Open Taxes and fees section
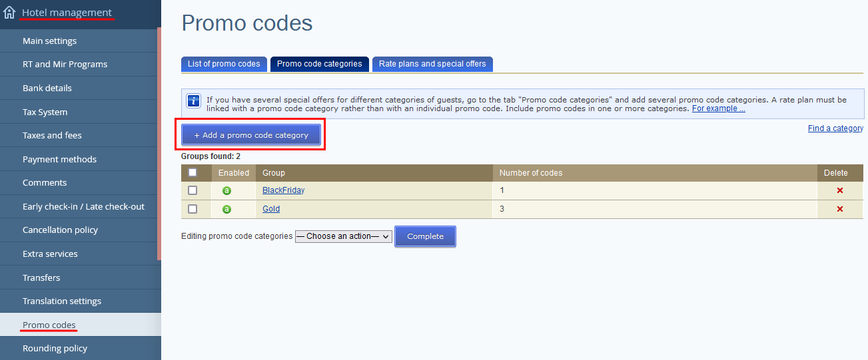The image size is (868, 360). point(80,135)
